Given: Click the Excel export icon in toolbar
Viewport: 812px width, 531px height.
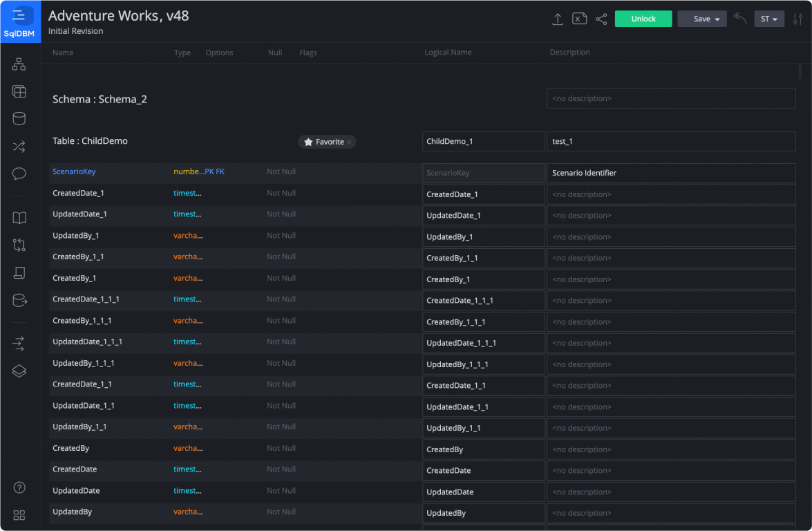Looking at the screenshot, I should 580,19.
